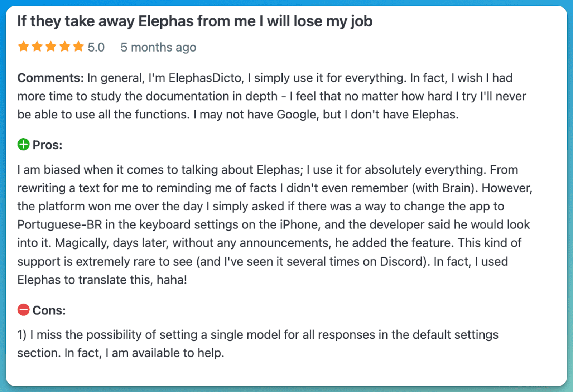Click the fifth orange rating star
This screenshot has width=573, height=392.
pos(78,47)
